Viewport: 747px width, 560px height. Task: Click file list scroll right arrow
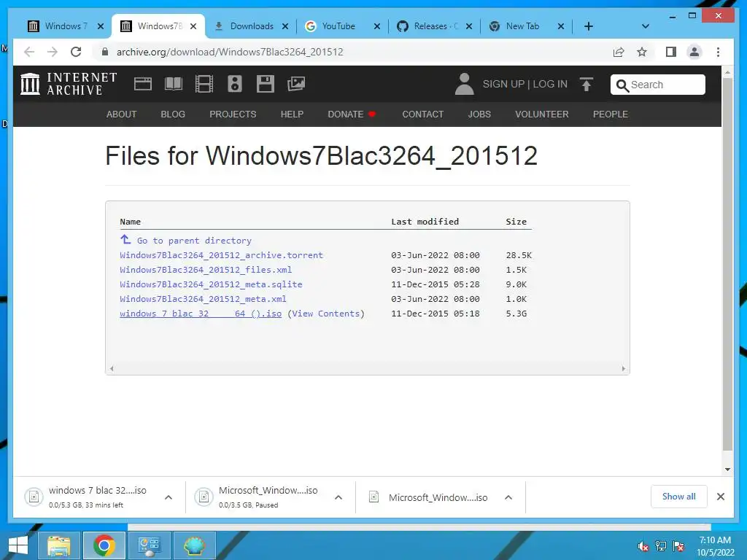623,368
